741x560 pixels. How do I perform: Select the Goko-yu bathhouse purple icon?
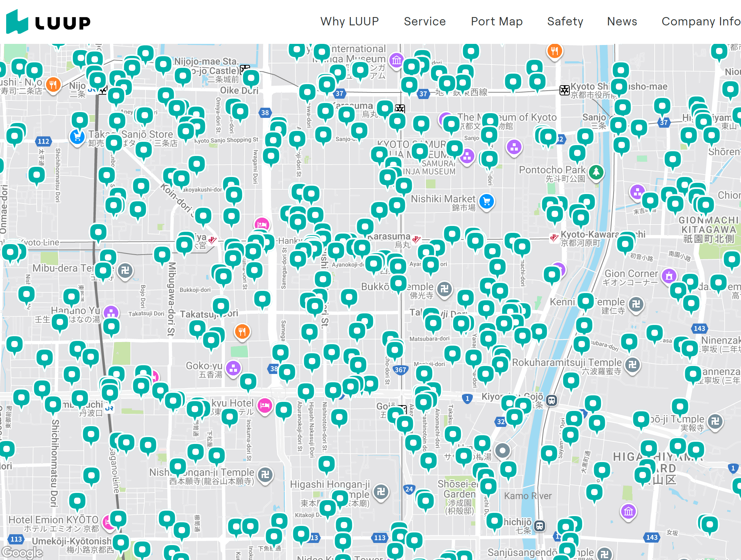click(x=233, y=368)
